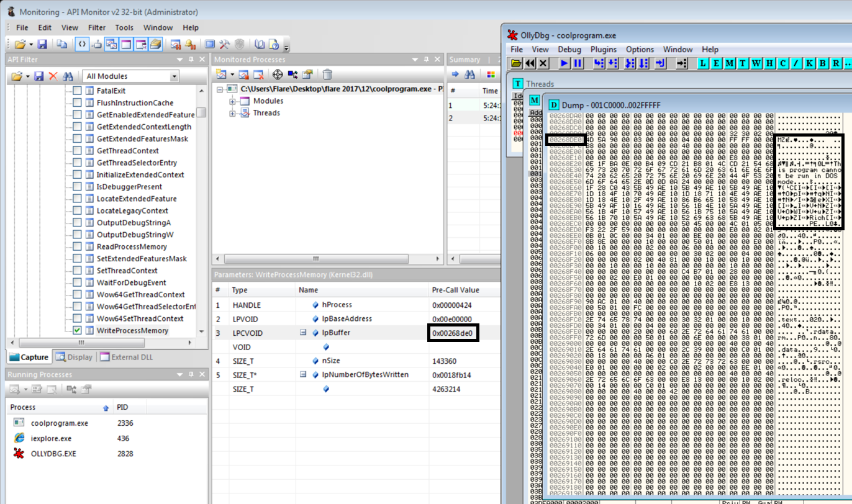Check the IsDebuggerPresent checkbox
852x504 pixels.
(x=77, y=186)
